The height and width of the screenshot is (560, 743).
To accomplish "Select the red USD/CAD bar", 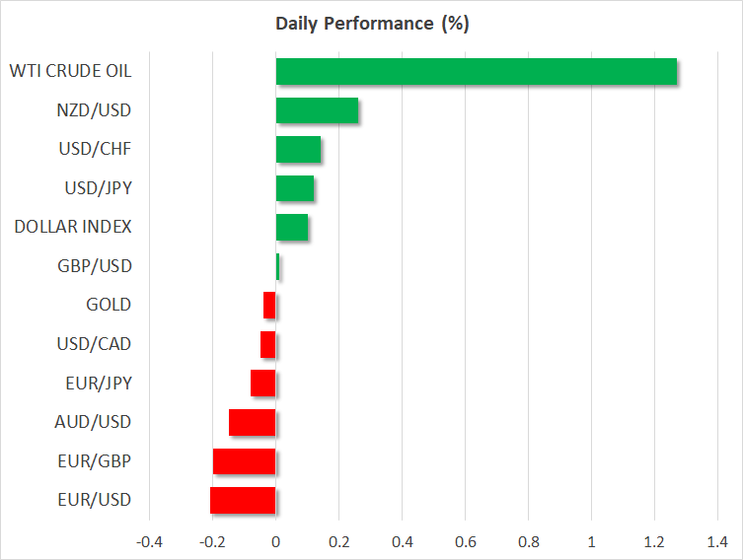I will (x=268, y=344).
